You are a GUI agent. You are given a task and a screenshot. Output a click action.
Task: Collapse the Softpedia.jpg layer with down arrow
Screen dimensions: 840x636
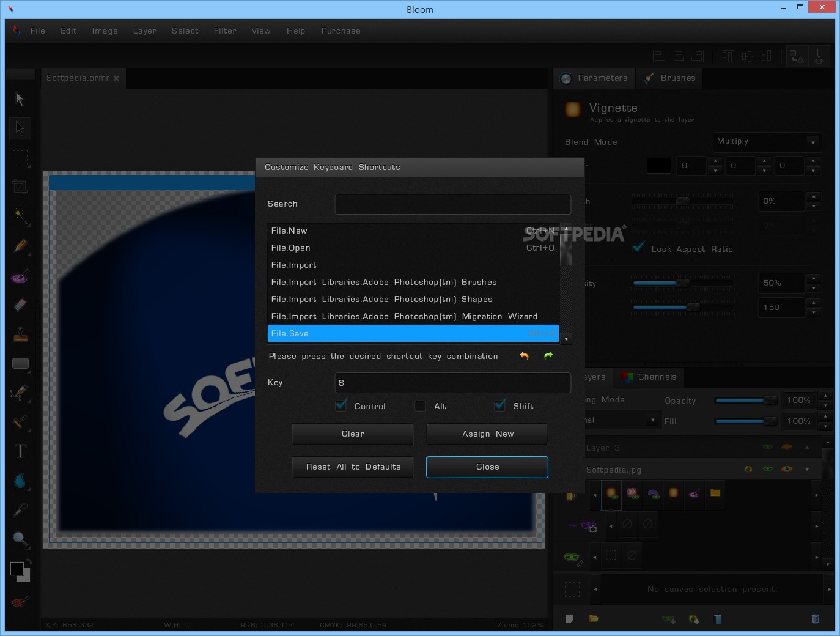(807, 469)
